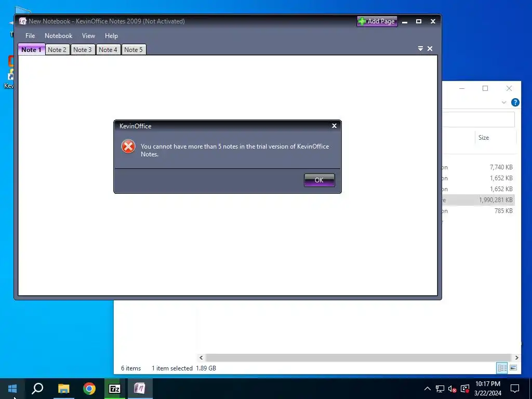The height and width of the screenshot is (399, 532).
Task: Open taskbar Search magnifier
Action: pos(37,389)
